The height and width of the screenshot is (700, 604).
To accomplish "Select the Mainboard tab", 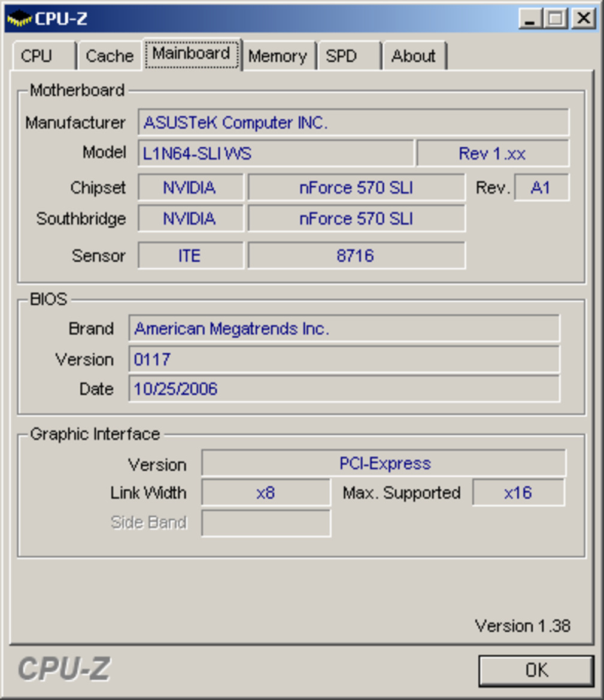I will [x=192, y=54].
